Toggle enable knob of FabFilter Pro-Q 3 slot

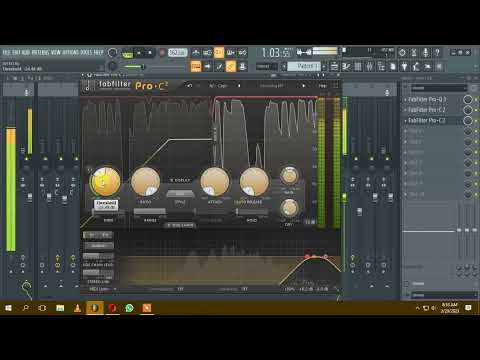[x=468, y=99]
